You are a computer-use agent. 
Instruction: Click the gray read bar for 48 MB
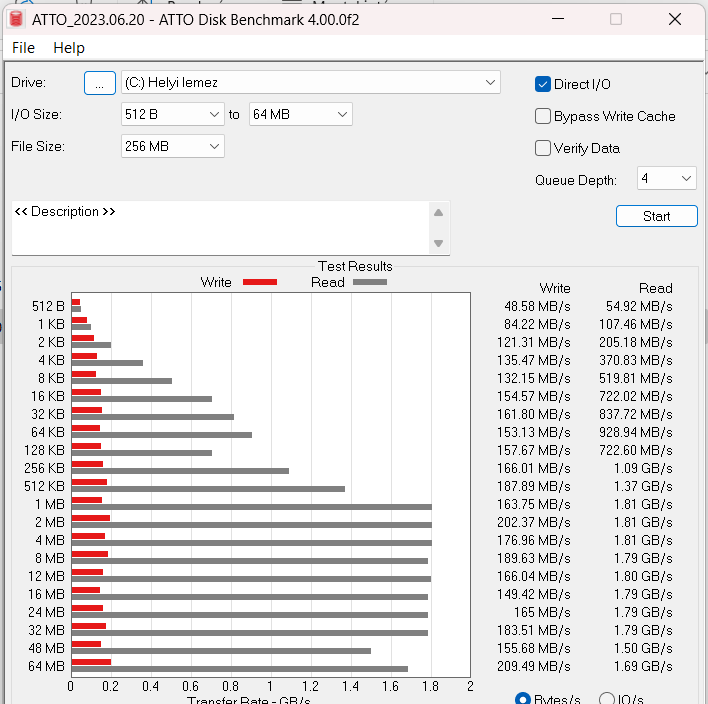(x=221, y=651)
